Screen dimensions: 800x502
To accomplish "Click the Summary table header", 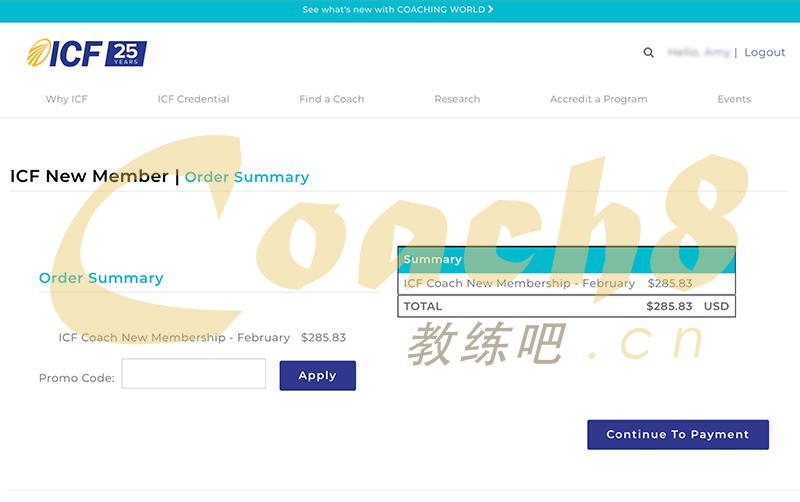I will (x=566, y=260).
